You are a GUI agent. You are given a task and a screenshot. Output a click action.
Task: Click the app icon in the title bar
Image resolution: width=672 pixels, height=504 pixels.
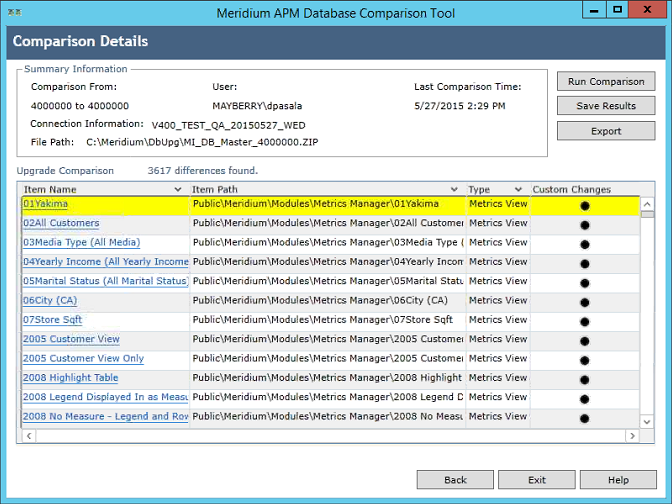[x=15, y=12]
